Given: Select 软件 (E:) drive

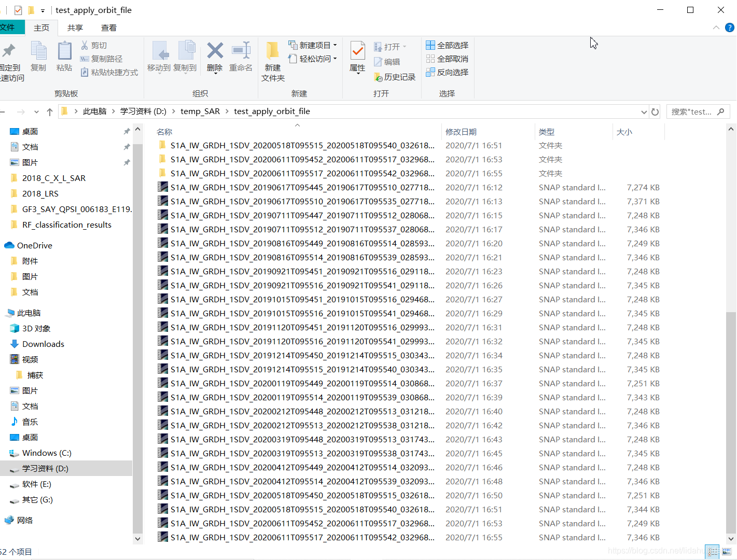Looking at the screenshot, I should pyautogui.click(x=36, y=484).
